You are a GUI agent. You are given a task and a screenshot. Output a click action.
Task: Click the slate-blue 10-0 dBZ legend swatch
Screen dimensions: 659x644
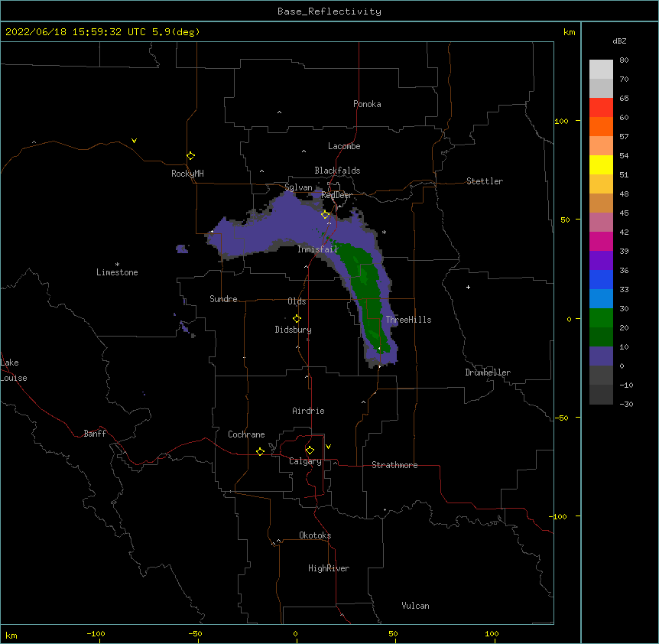[x=601, y=356]
